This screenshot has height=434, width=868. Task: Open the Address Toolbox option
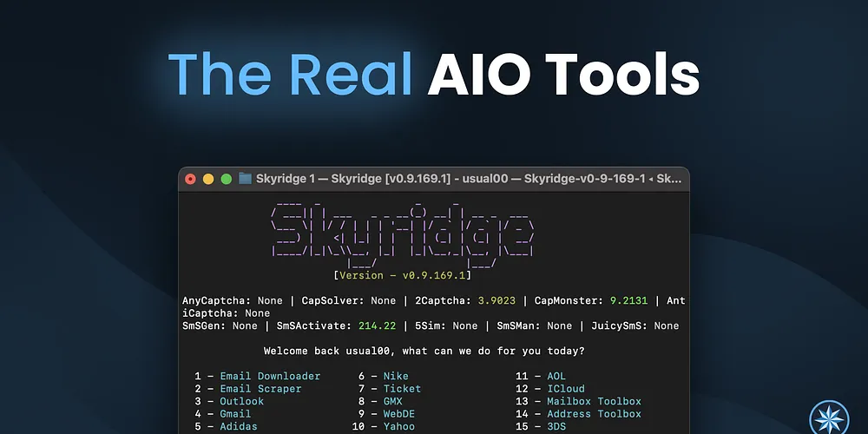[594, 414]
